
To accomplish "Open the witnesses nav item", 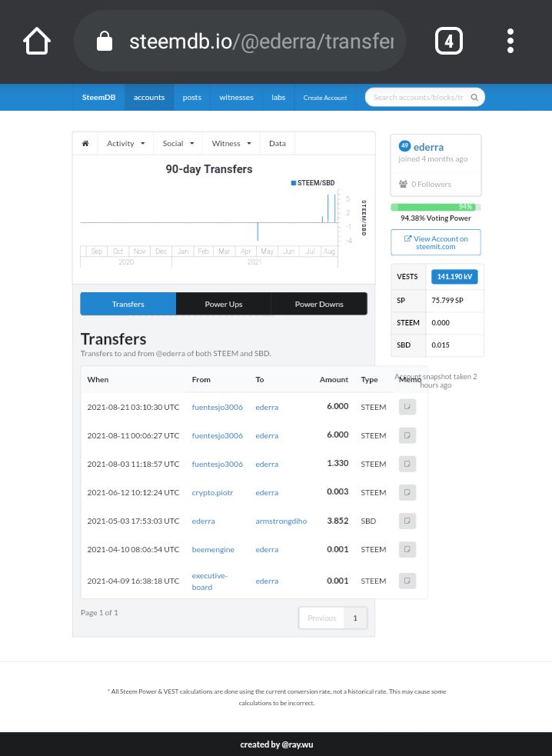I will tap(236, 98).
